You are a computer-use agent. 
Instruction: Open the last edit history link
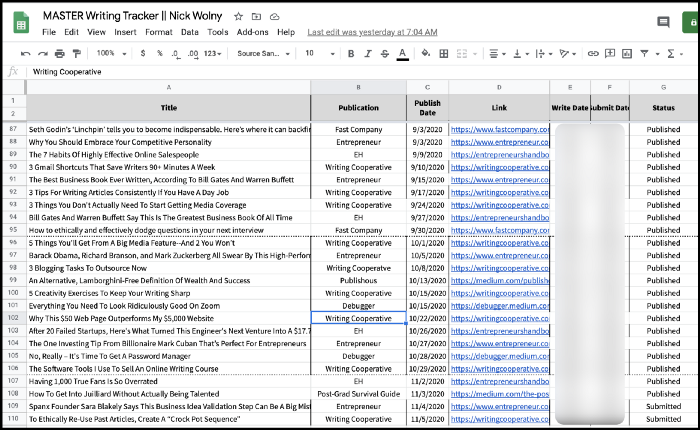coord(372,32)
